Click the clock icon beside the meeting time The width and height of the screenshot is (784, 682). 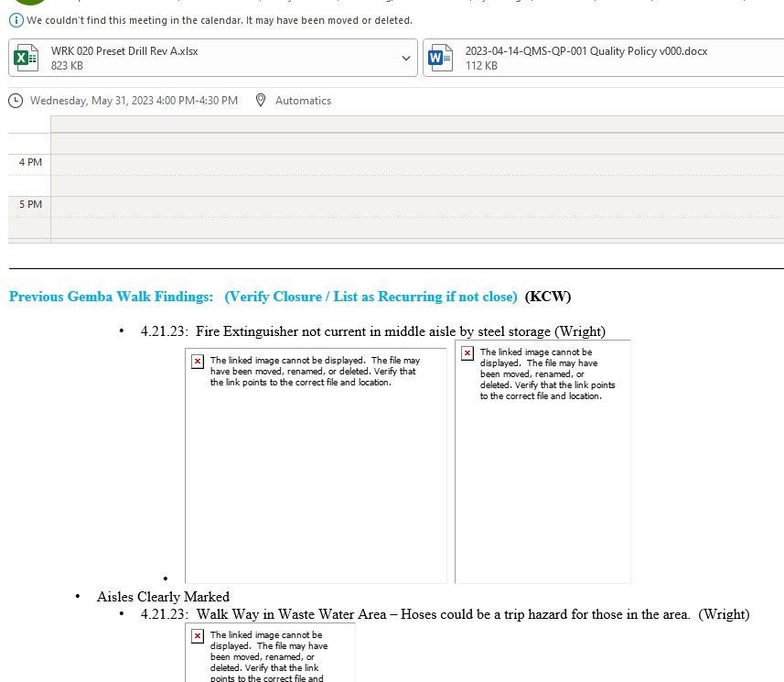(15, 101)
